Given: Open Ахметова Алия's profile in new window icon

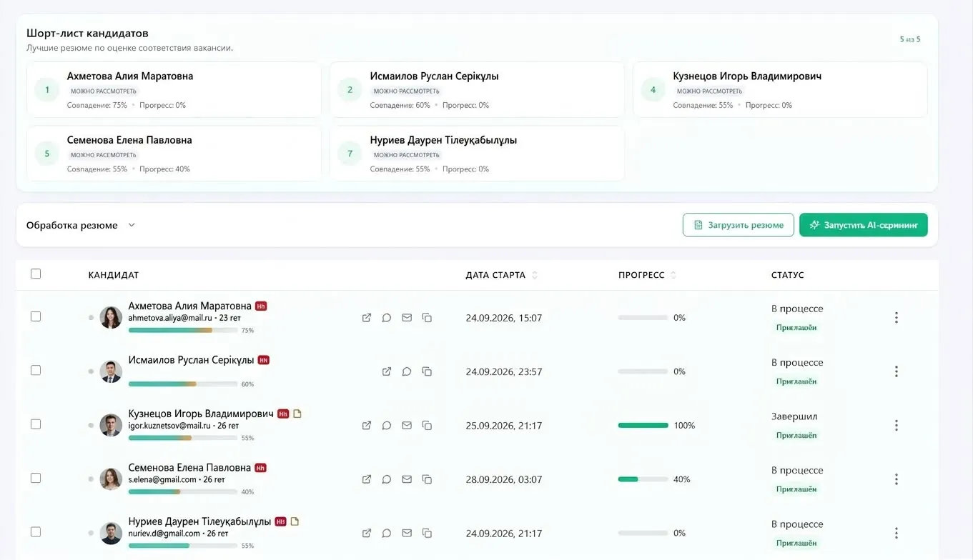Looking at the screenshot, I should click(x=367, y=318).
